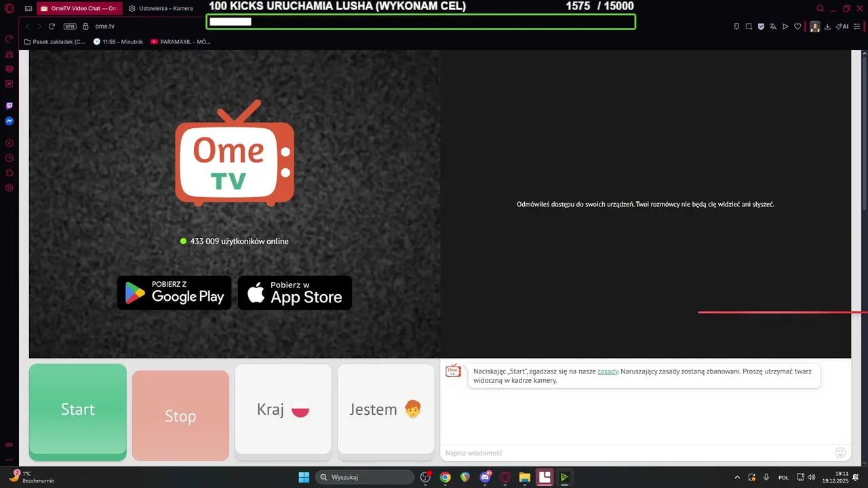Open Google Chrome from the taskbar
The height and width of the screenshot is (488, 868).
tap(445, 477)
